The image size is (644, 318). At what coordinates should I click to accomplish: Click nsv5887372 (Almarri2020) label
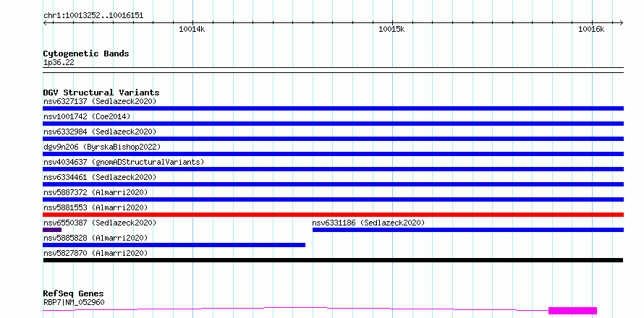click(x=96, y=192)
